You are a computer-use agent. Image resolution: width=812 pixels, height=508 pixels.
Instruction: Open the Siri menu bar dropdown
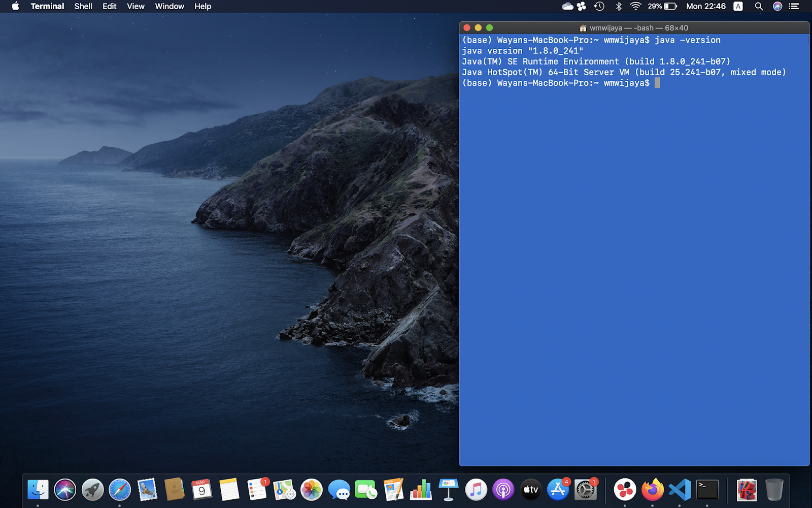pyautogui.click(x=776, y=6)
